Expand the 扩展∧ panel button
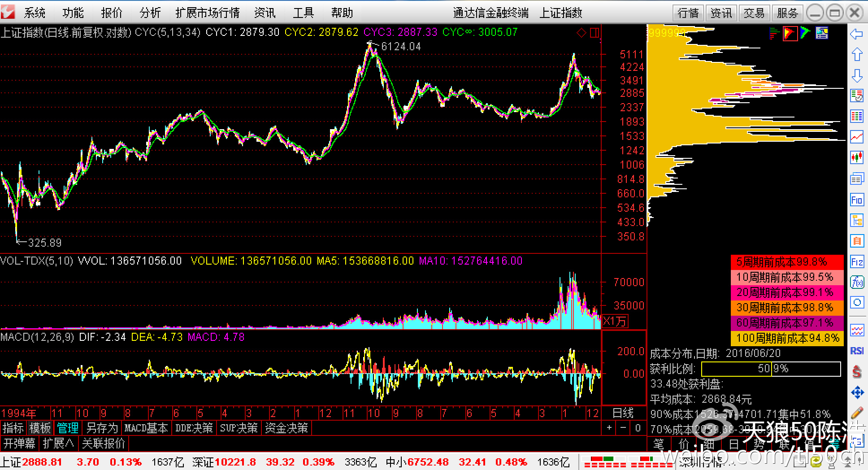 [58, 444]
